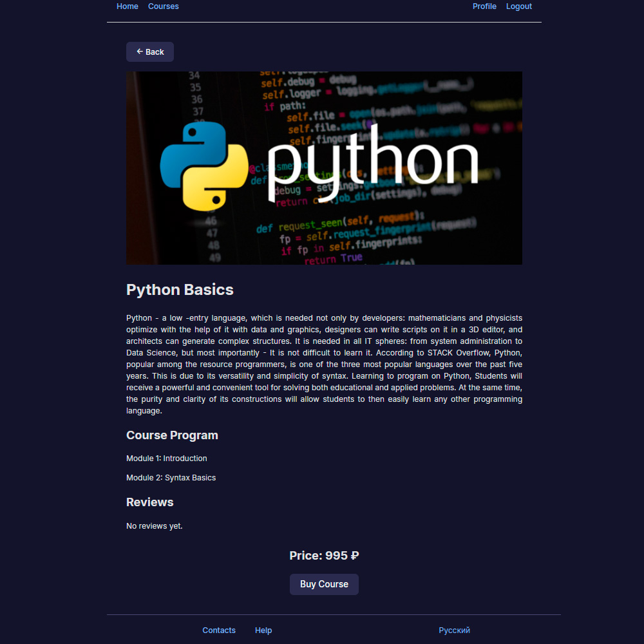This screenshot has height=644, width=644.
Task: Click the Price: 995 ₽ label
Action: (324, 556)
